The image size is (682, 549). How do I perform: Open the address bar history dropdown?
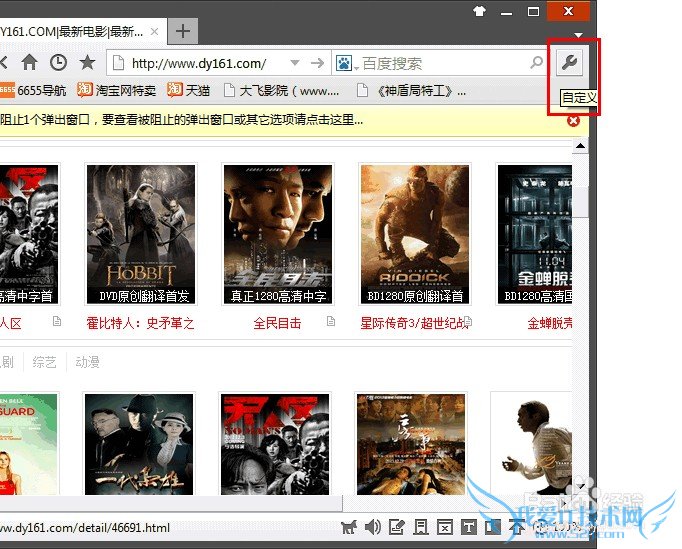(x=295, y=63)
